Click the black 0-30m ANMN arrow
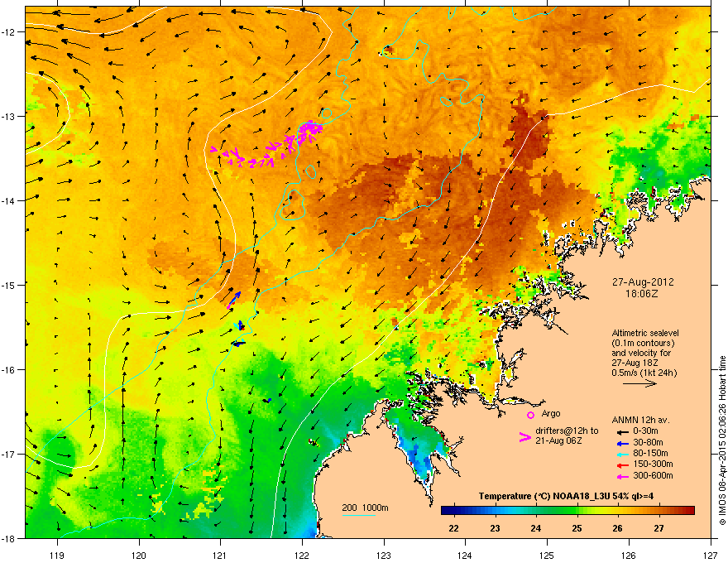 point(621,431)
